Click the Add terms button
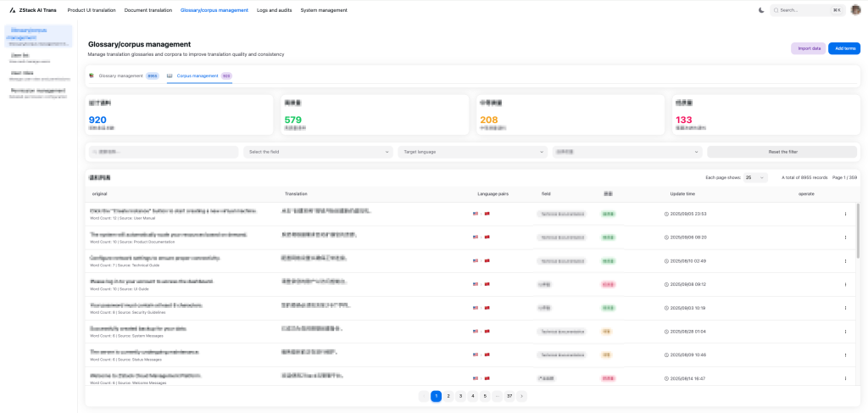 [x=844, y=48]
